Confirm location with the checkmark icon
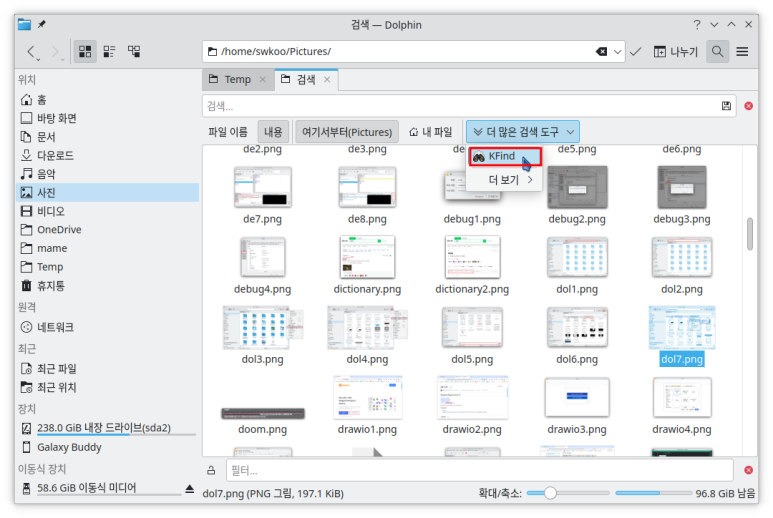This screenshot has width=773, height=518. pos(636,51)
